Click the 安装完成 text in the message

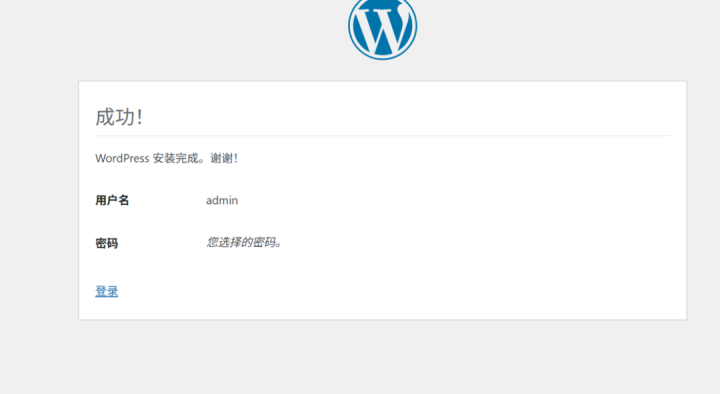click(176, 158)
